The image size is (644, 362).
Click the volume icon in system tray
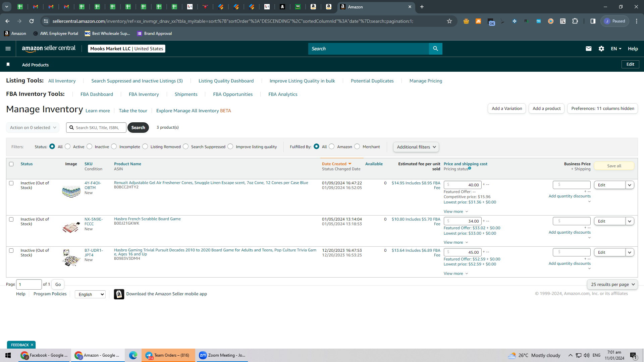(x=587, y=355)
